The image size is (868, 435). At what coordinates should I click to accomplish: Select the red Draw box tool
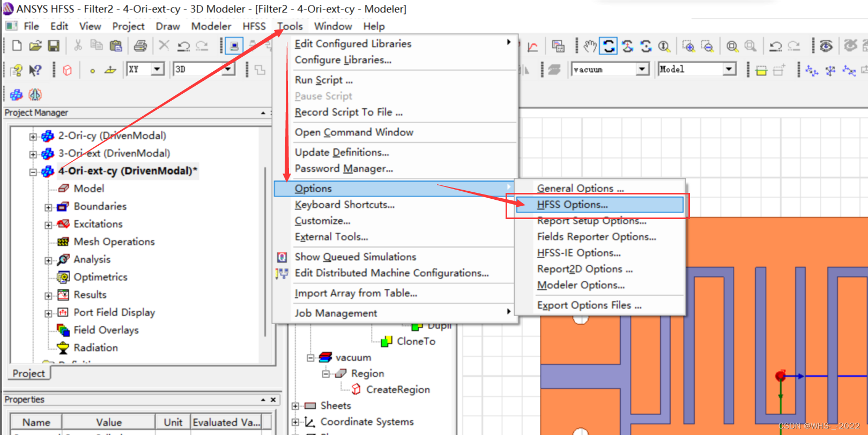coord(68,70)
